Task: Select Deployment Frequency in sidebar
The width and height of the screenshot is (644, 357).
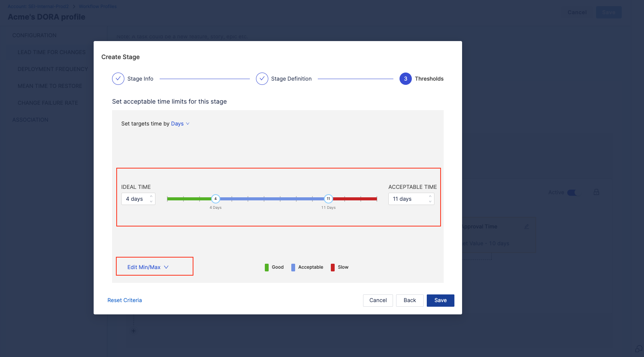Action: [x=53, y=69]
